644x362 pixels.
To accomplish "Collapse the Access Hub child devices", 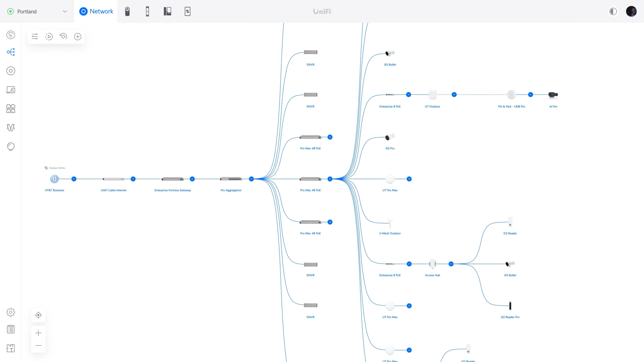I will tap(451, 264).
